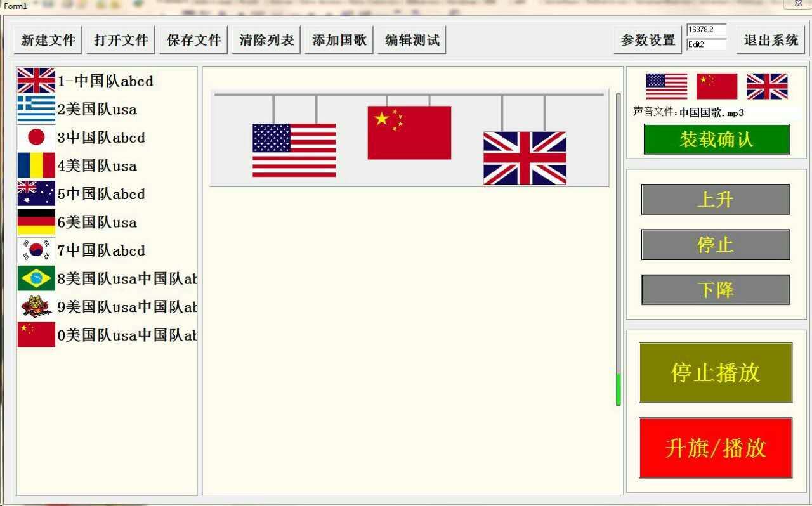Select the German flag icon beside 6美国队usa
This screenshot has height=506, width=812.
point(36,221)
